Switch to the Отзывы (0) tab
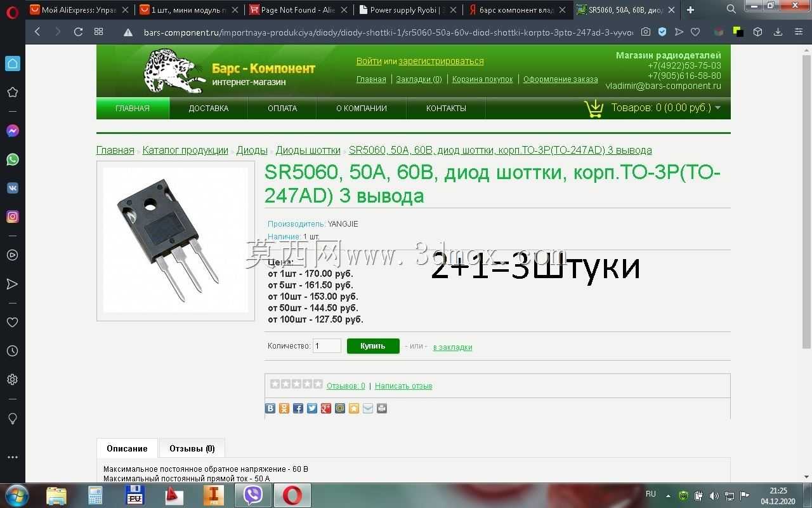This screenshot has height=508, width=812. (x=192, y=448)
